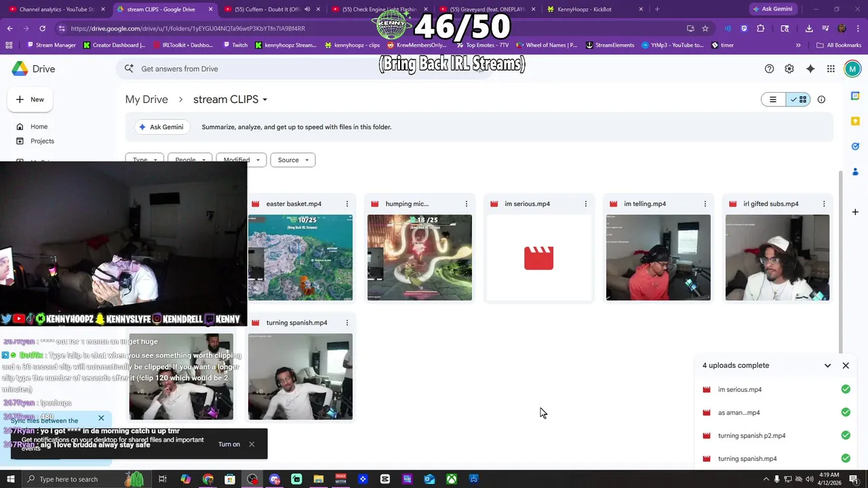Bookmark this page star icon
868x488 pixels.
pyautogui.click(x=705, y=28)
